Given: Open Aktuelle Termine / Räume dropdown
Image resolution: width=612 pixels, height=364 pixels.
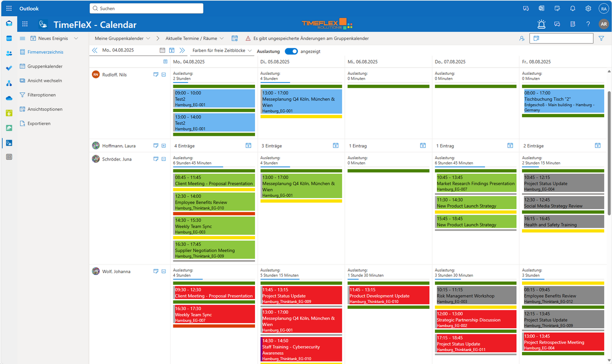Looking at the screenshot, I should pos(195,38).
